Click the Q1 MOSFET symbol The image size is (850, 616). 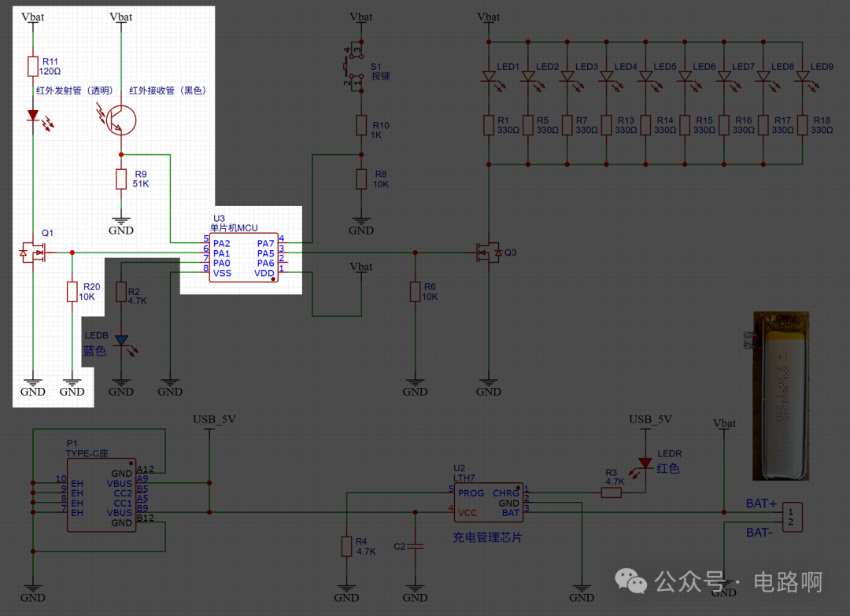pyautogui.click(x=32, y=253)
